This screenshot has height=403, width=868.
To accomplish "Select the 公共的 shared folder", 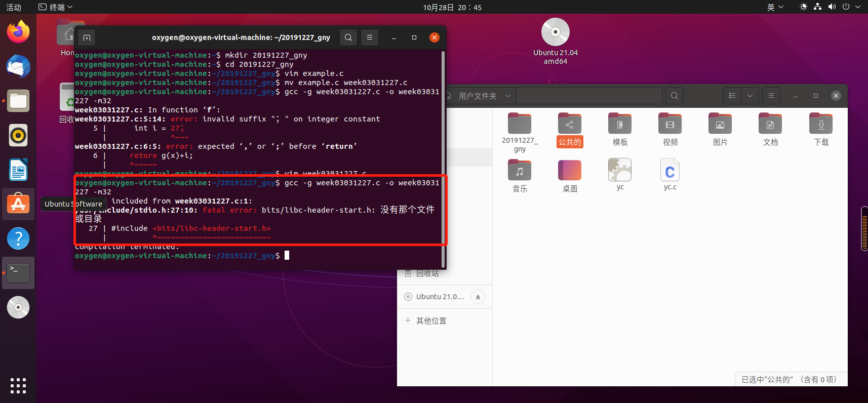I will pos(570,130).
